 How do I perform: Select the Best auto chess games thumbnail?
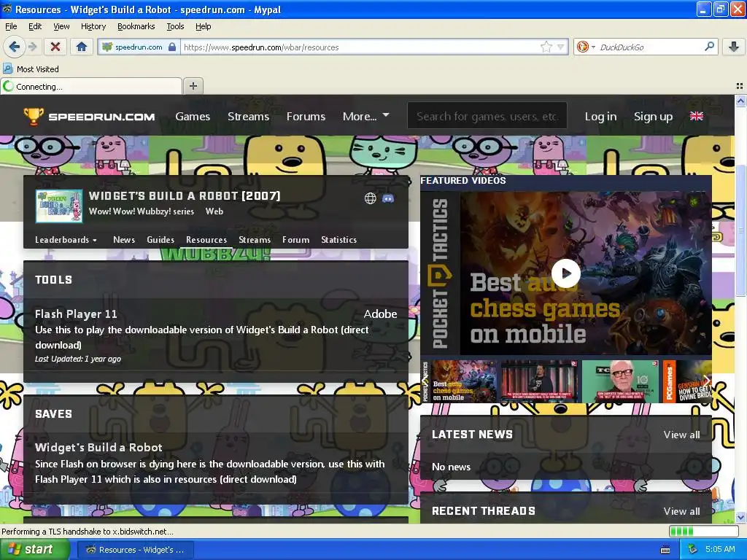pyautogui.click(x=459, y=381)
